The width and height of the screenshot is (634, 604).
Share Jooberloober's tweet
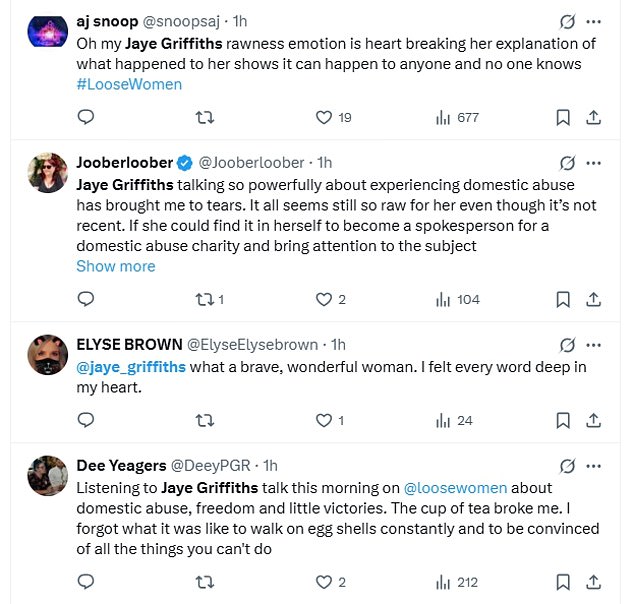(593, 299)
